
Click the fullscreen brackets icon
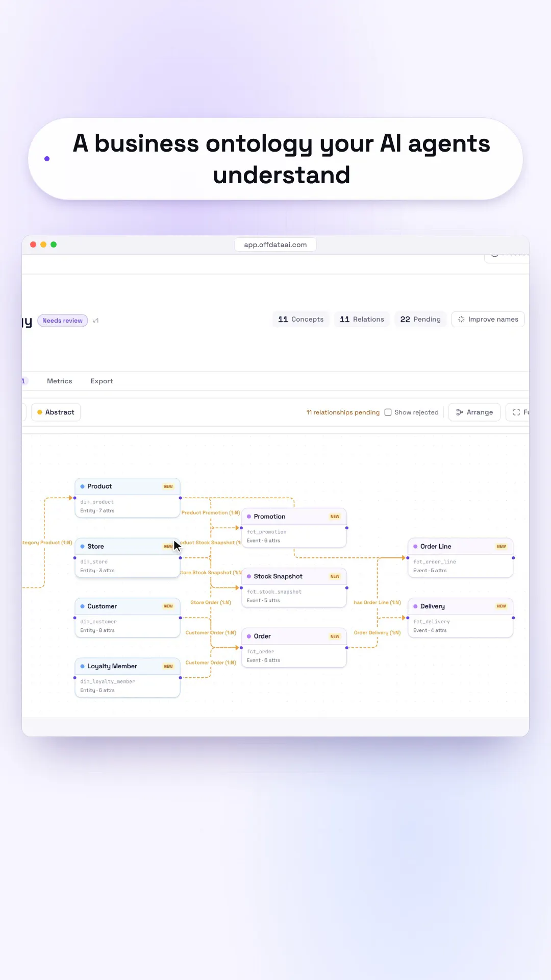pos(516,412)
